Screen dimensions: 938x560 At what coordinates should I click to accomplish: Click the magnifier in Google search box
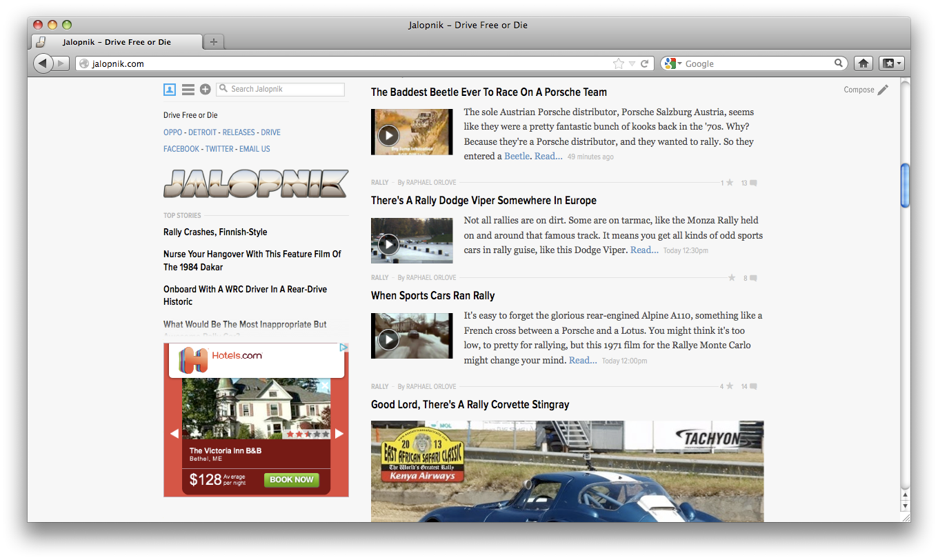click(839, 63)
